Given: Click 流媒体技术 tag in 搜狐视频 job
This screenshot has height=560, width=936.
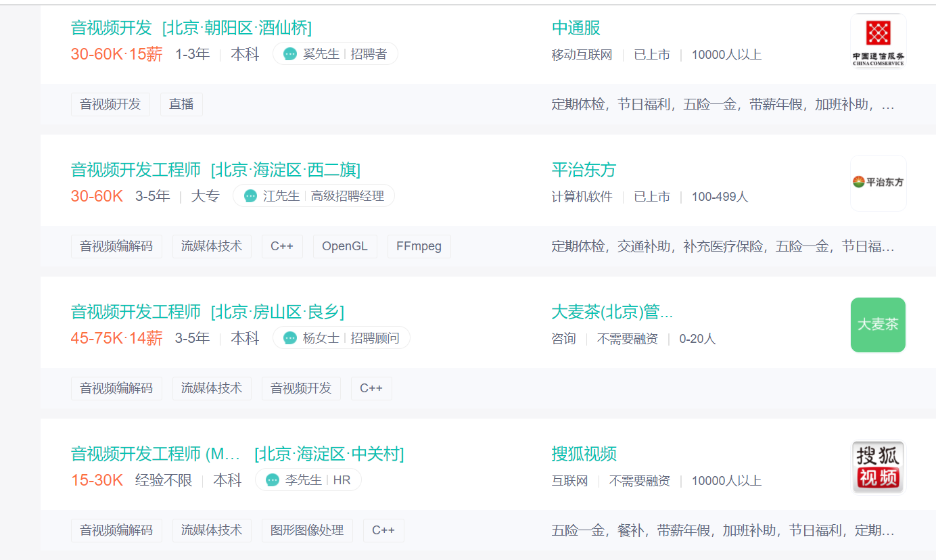Looking at the screenshot, I should (212, 530).
